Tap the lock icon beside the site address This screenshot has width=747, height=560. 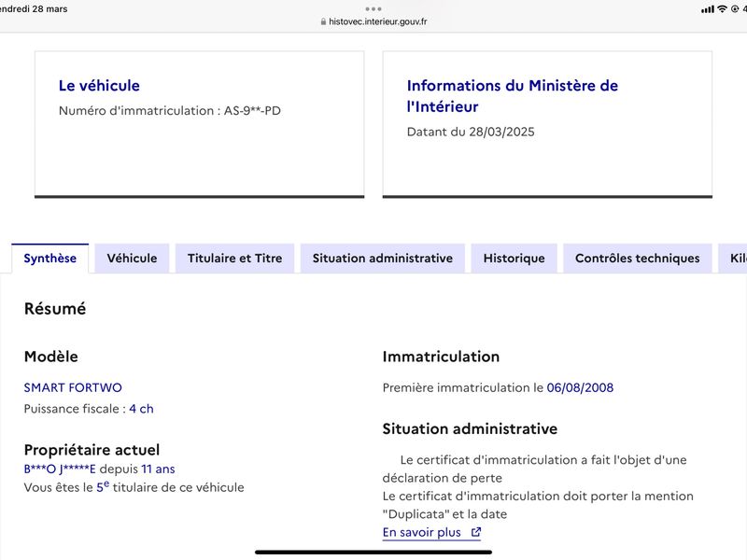click(x=323, y=21)
